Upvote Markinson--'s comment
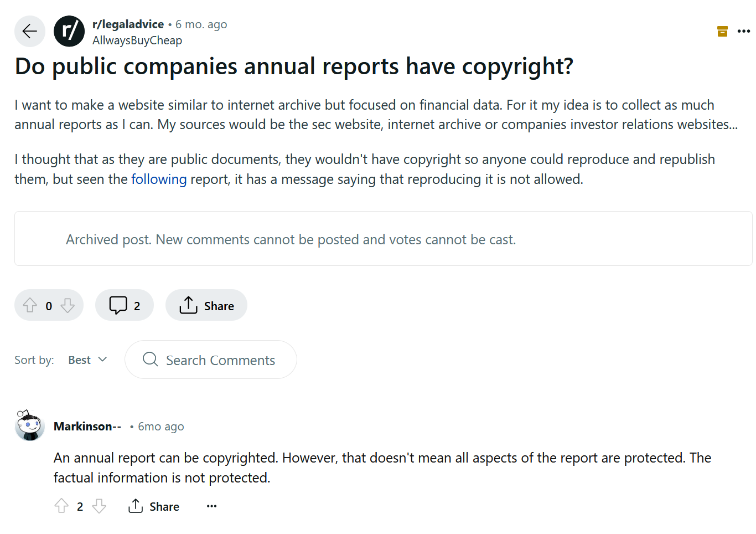756x534 pixels. 61,506
